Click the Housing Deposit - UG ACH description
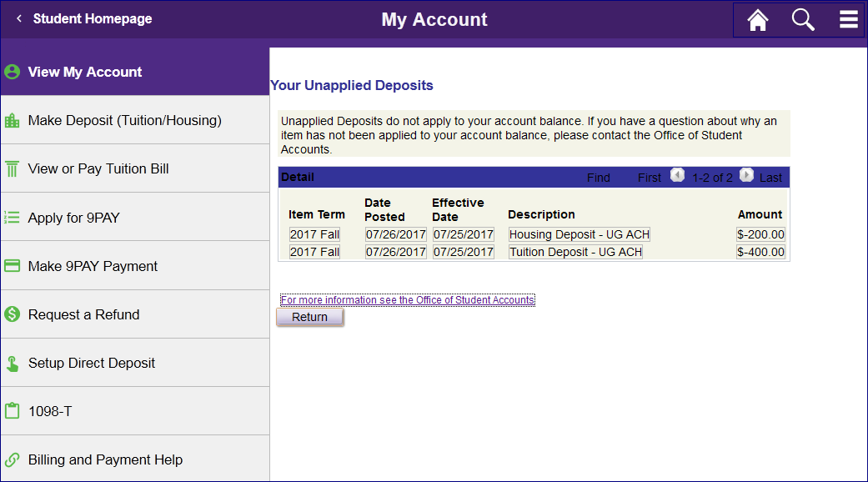This screenshot has height=482, width=868. 579,234
